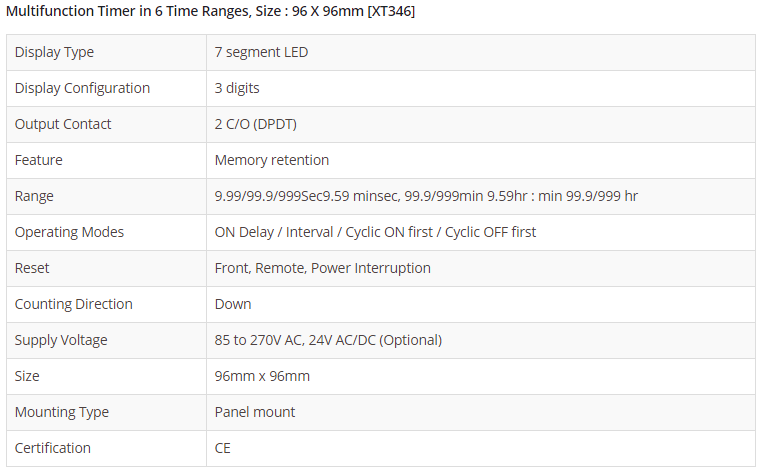
Task: Select the Operating Modes label
Action: click(69, 232)
